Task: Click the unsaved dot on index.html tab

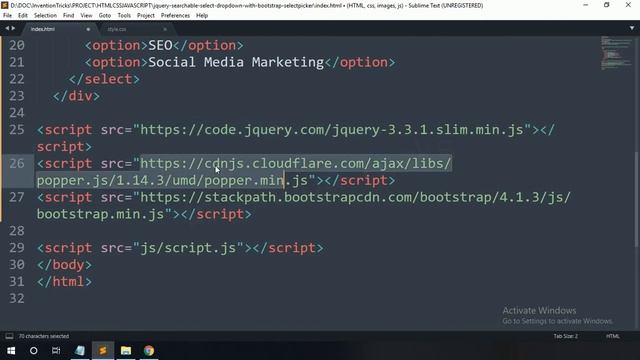Action: 88,29
